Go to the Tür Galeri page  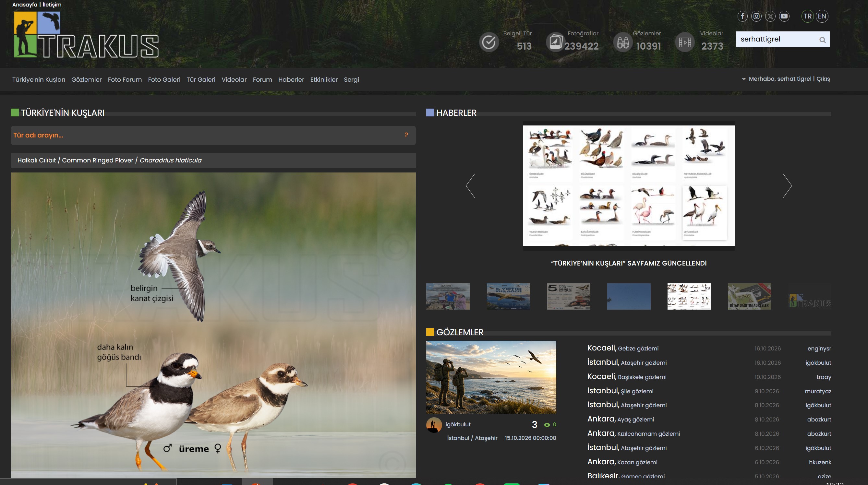(x=201, y=80)
